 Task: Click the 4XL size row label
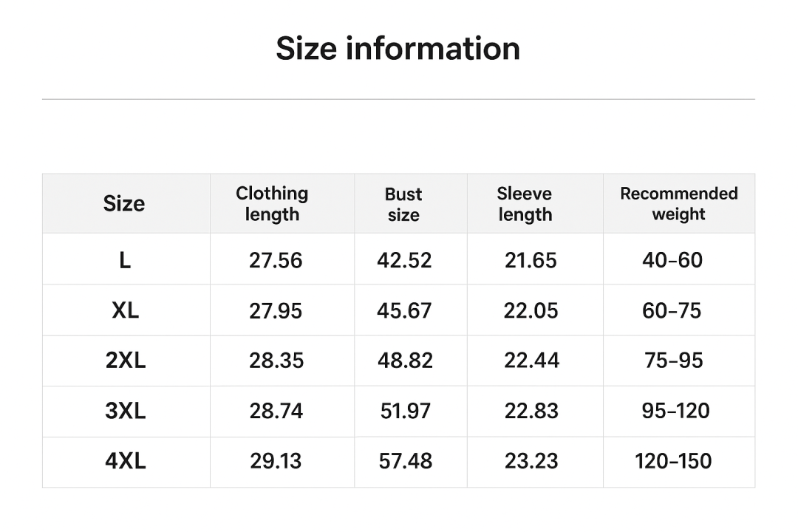pos(126,461)
